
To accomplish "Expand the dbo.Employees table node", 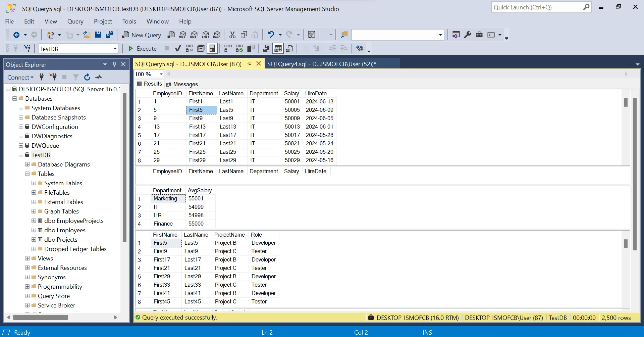I will click(x=34, y=230).
